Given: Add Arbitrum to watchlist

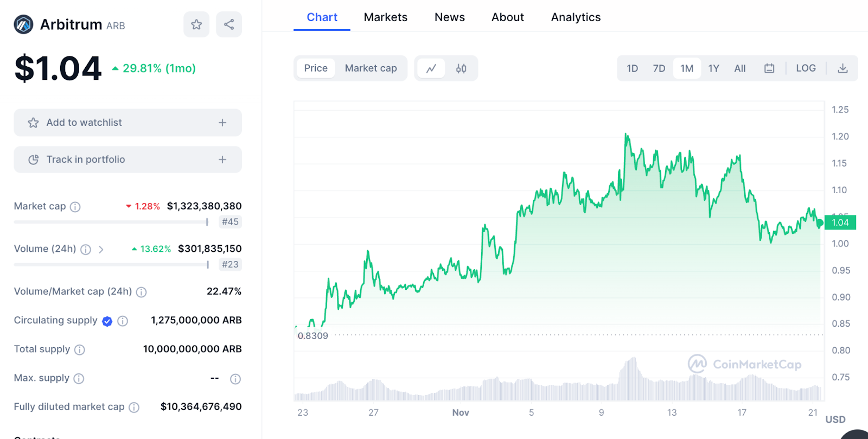Looking at the screenshot, I should [127, 123].
